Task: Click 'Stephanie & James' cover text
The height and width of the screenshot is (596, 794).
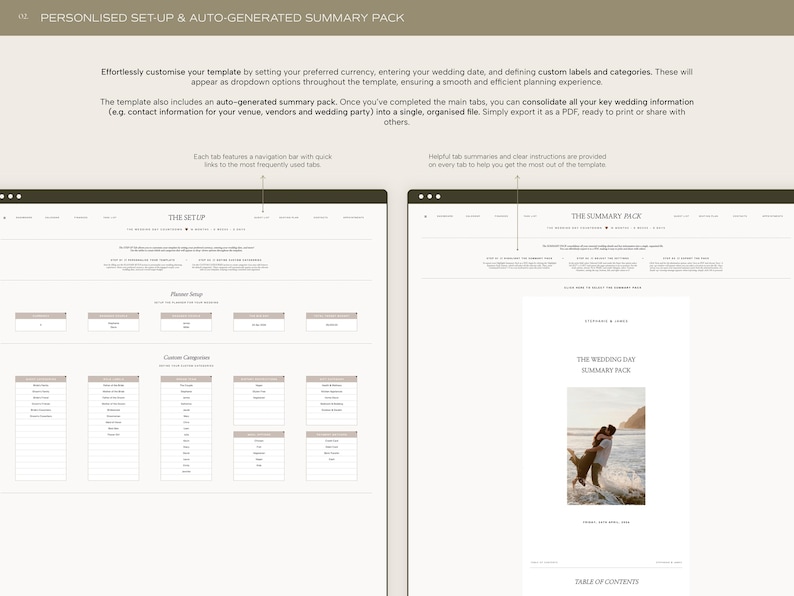Action: pos(606,321)
